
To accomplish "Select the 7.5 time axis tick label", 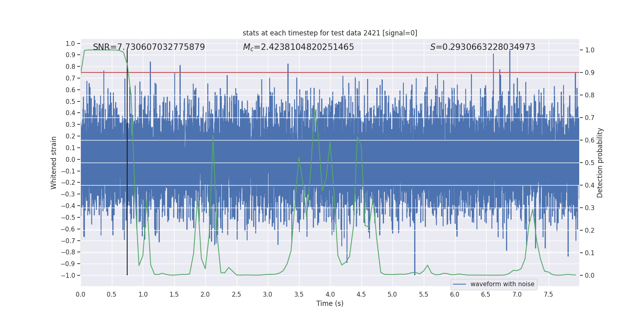I will (548, 294).
